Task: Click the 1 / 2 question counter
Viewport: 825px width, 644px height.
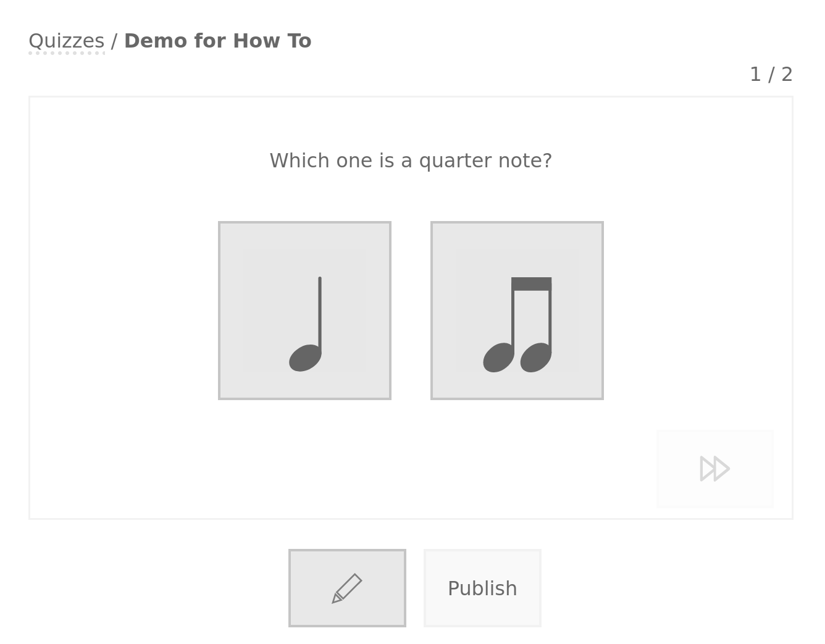Action: click(x=771, y=75)
